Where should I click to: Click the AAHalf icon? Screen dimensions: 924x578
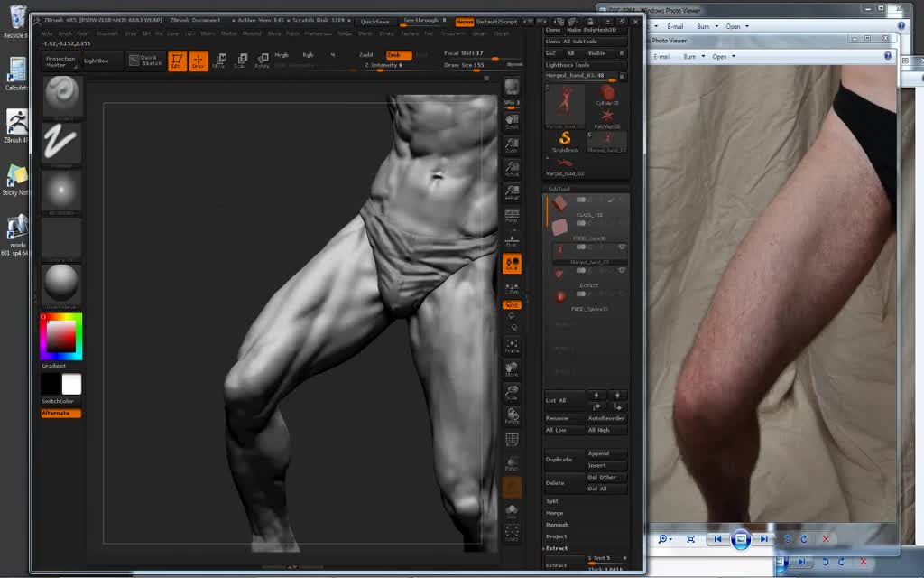[512, 192]
